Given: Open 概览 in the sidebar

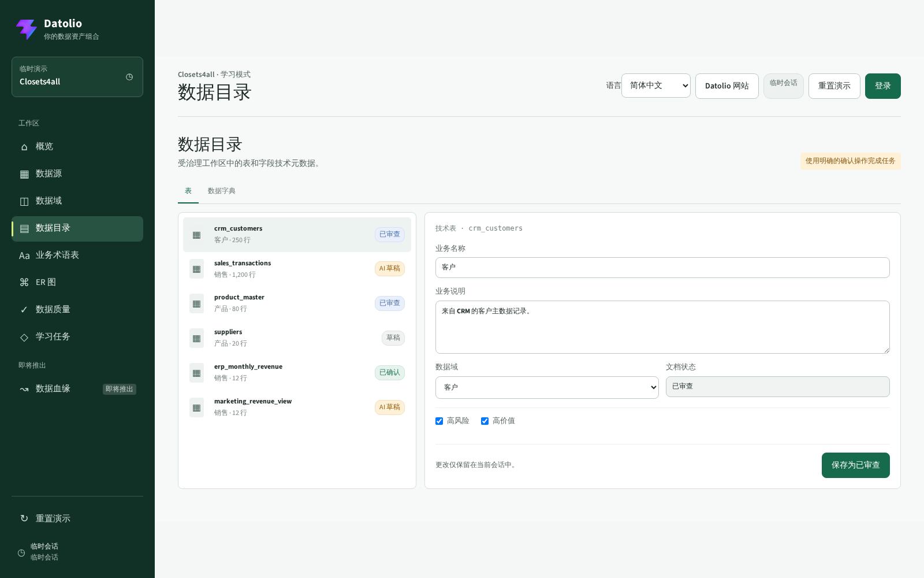Looking at the screenshot, I should 77,147.
